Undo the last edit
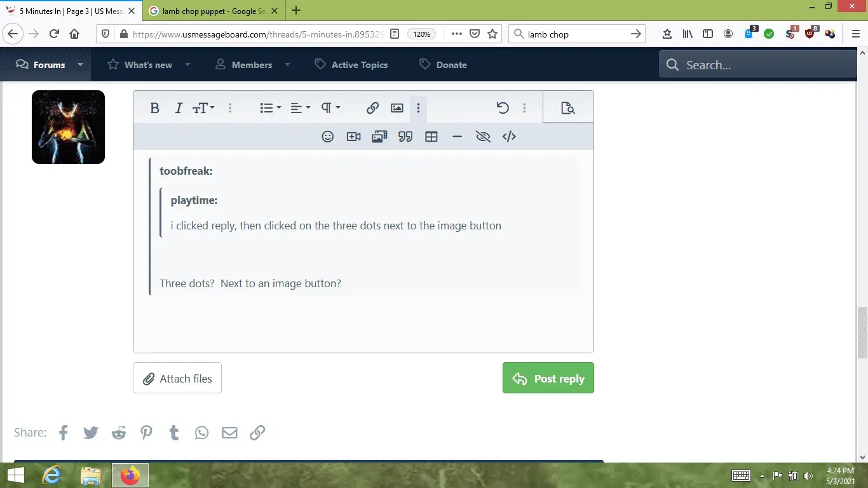The image size is (868, 488). click(x=503, y=108)
